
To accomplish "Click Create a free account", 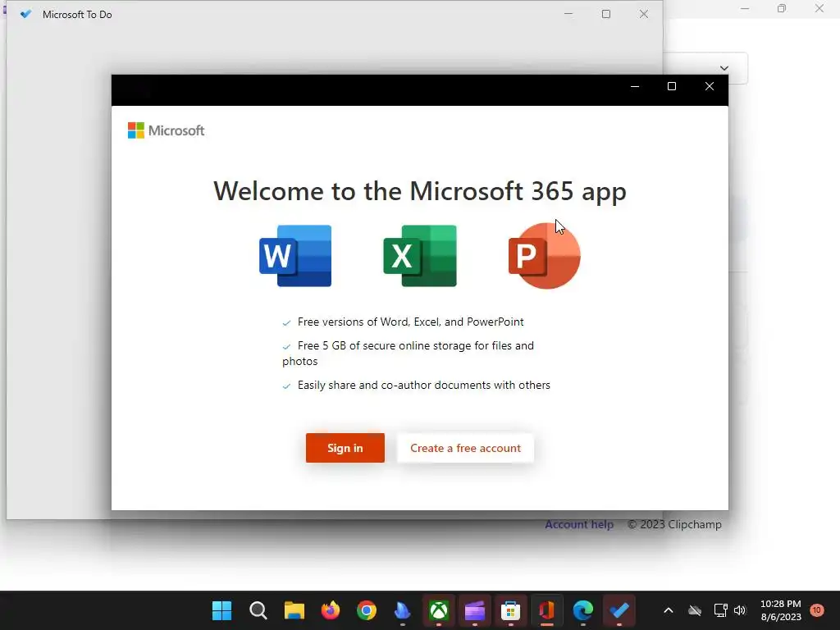I will click(465, 448).
